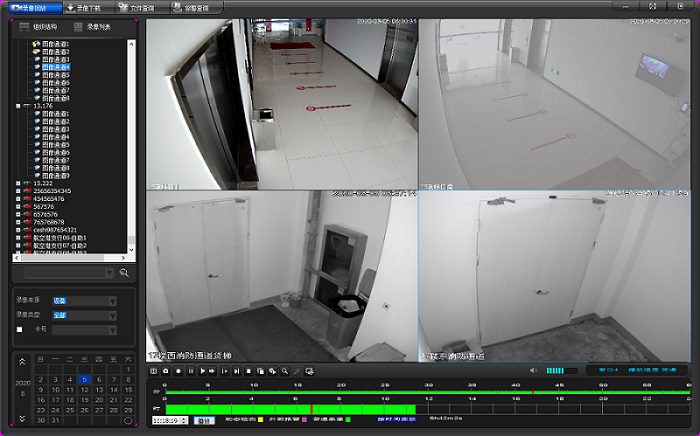The image size is (700, 436).
Task: Open the 录像类型 dropdown
Action: pos(84,315)
